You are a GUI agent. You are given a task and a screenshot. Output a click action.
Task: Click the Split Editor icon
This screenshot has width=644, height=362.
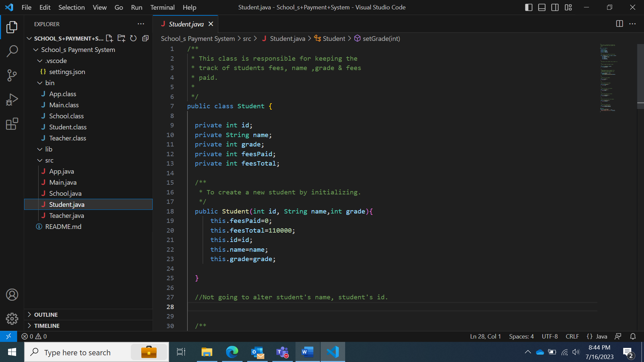click(x=619, y=24)
